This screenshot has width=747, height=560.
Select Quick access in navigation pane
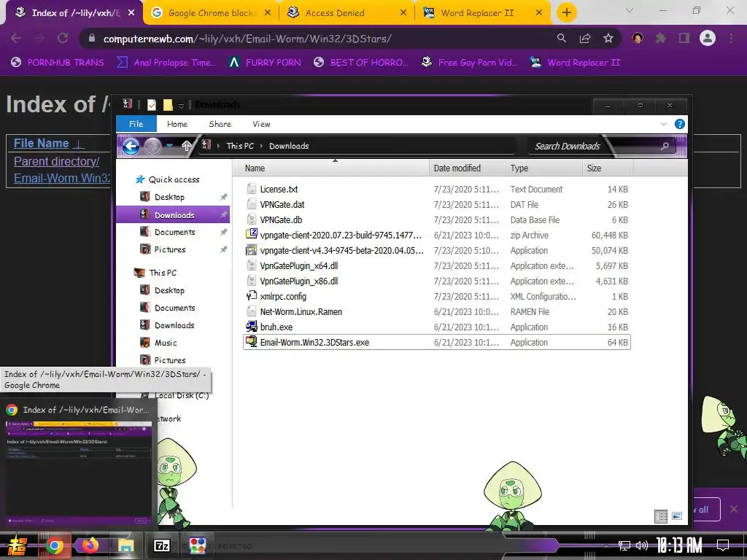pos(174,179)
